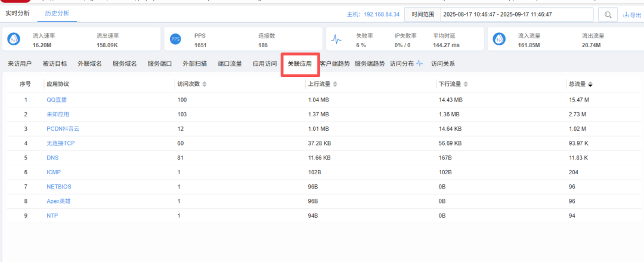Viewport: 644px width, 262px height.
Task: Sort by 下行流量 using its sort arrows
Action: [x=466, y=84]
